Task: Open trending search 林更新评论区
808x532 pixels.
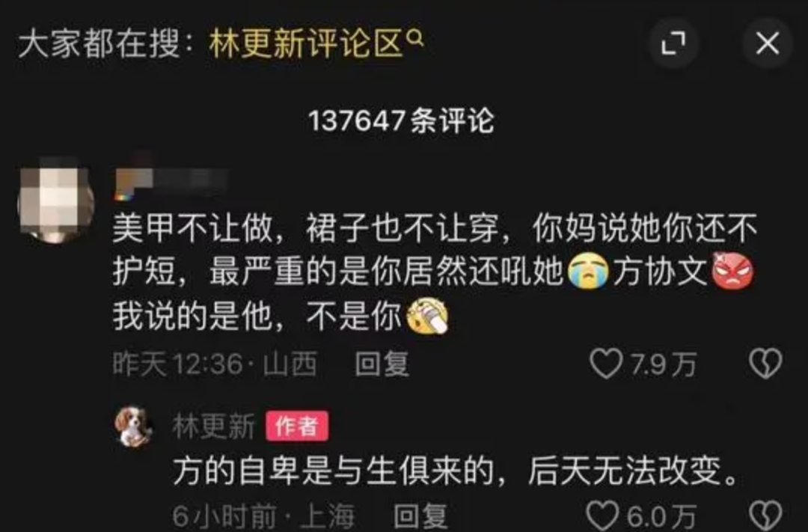Action: click(305, 44)
